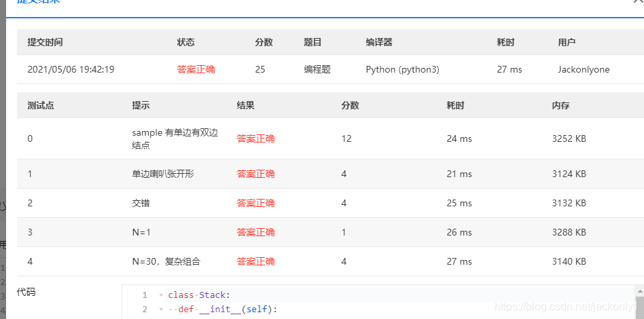This screenshot has width=644, height=319.
Task: Click the 3124 KB memory cell
Action: 569,174
